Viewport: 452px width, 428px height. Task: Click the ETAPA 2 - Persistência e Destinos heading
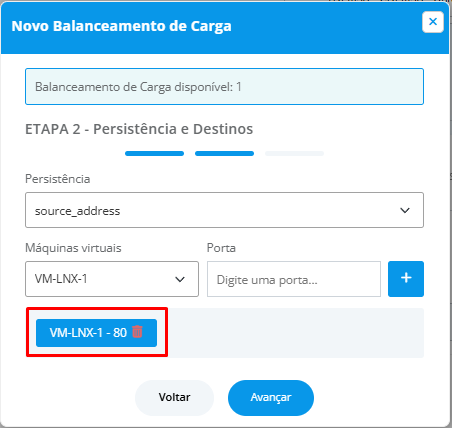click(x=139, y=129)
